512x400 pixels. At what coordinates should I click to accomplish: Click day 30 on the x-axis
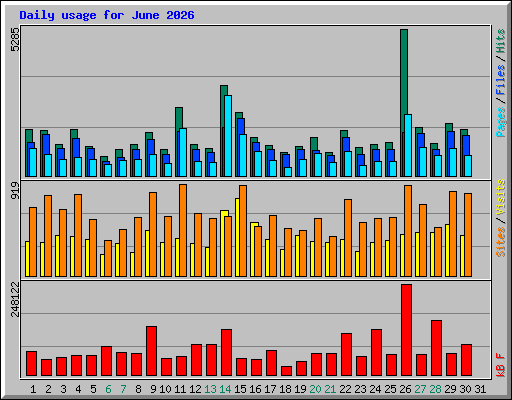[465, 389]
